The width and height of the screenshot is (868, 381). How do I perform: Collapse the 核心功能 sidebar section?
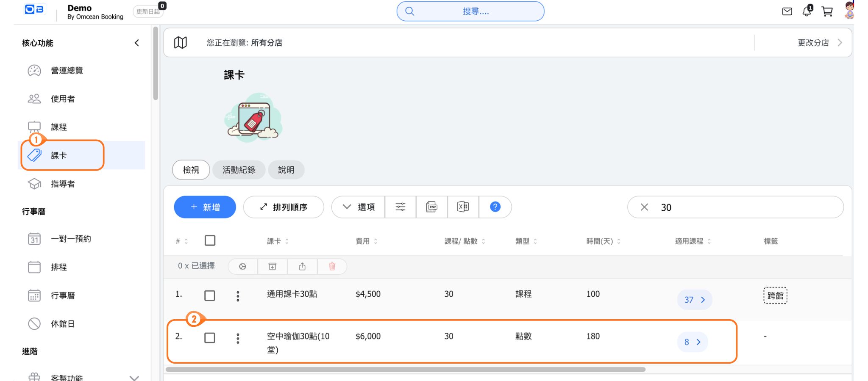click(136, 43)
